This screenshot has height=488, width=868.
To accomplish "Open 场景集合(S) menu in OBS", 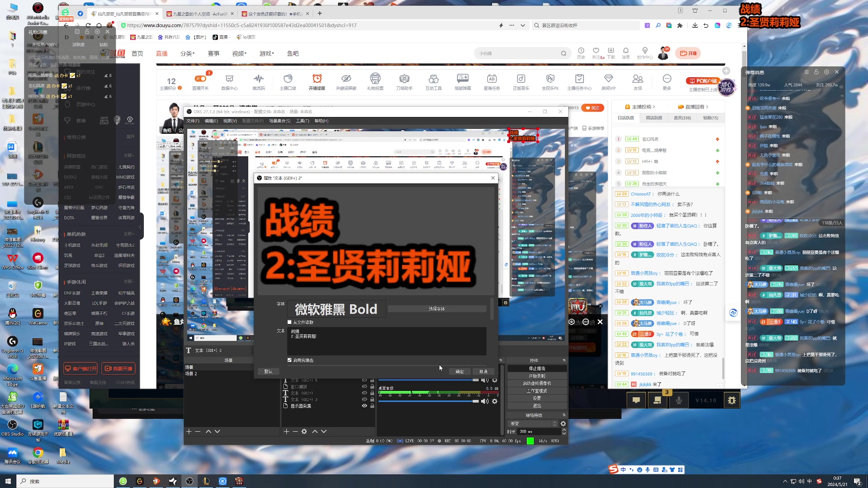I will (280, 121).
